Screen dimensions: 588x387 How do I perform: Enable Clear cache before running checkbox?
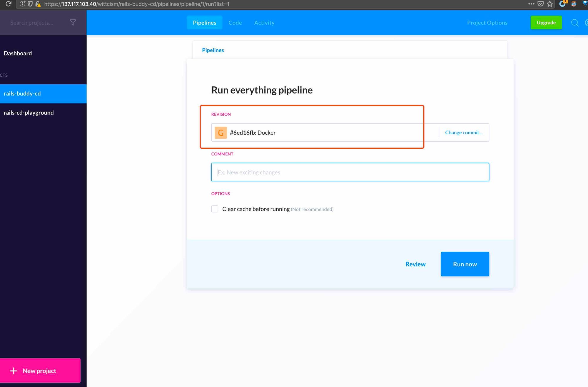[x=215, y=209]
